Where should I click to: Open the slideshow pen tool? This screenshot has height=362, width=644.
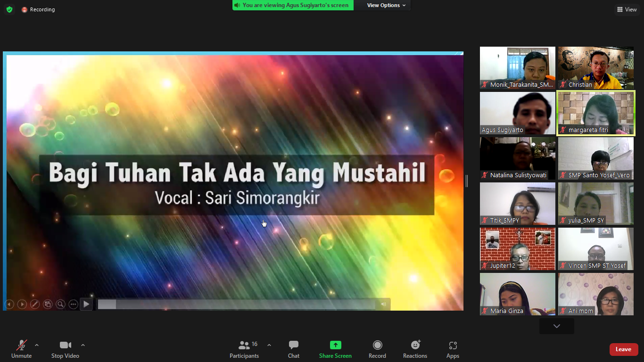coord(35,304)
